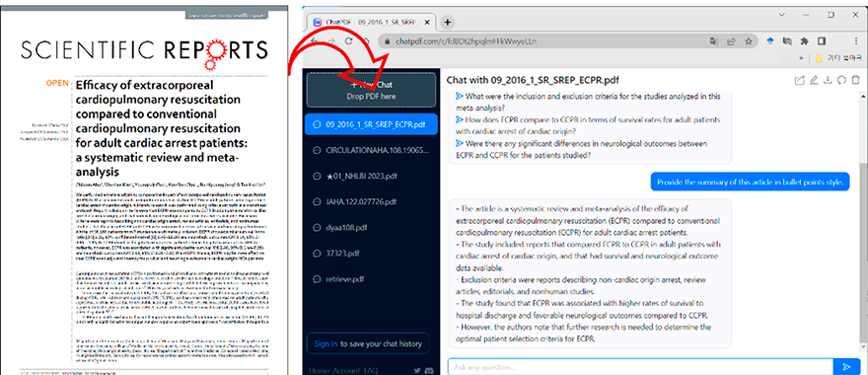
Task: Click the delete chat trash icon
Action: pyautogui.click(x=855, y=80)
